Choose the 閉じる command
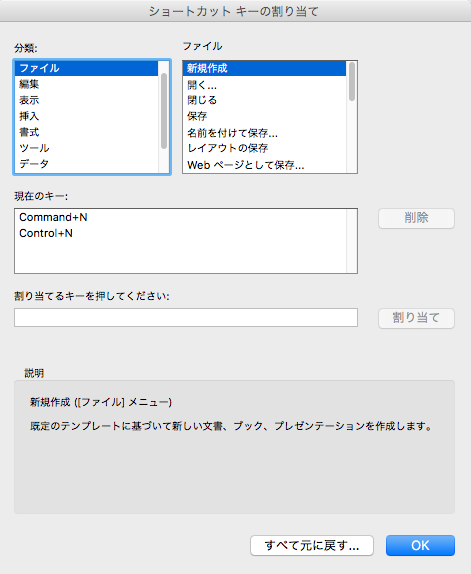 point(264,100)
